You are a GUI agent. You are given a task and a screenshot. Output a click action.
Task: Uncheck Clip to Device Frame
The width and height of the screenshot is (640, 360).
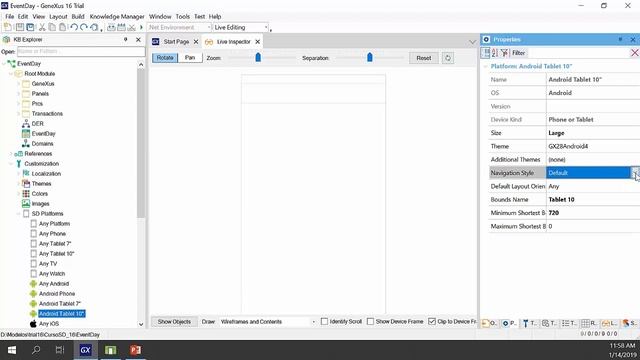(432, 322)
